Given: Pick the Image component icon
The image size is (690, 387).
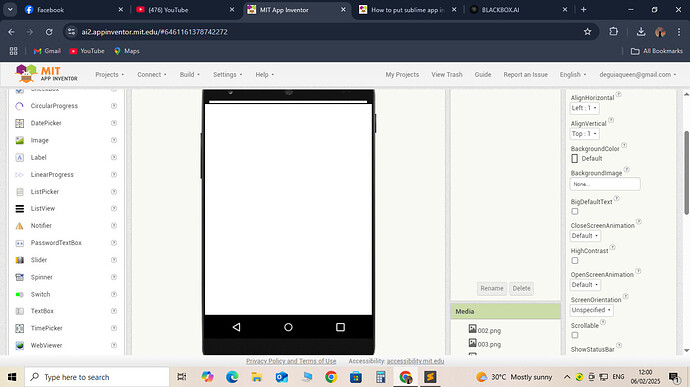Looking at the screenshot, I should tap(19, 140).
